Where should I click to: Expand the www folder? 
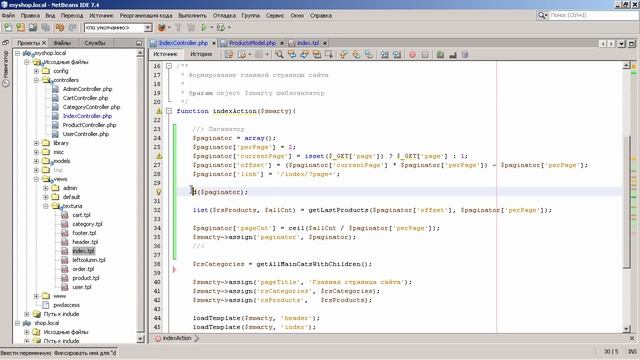tap(36, 296)
